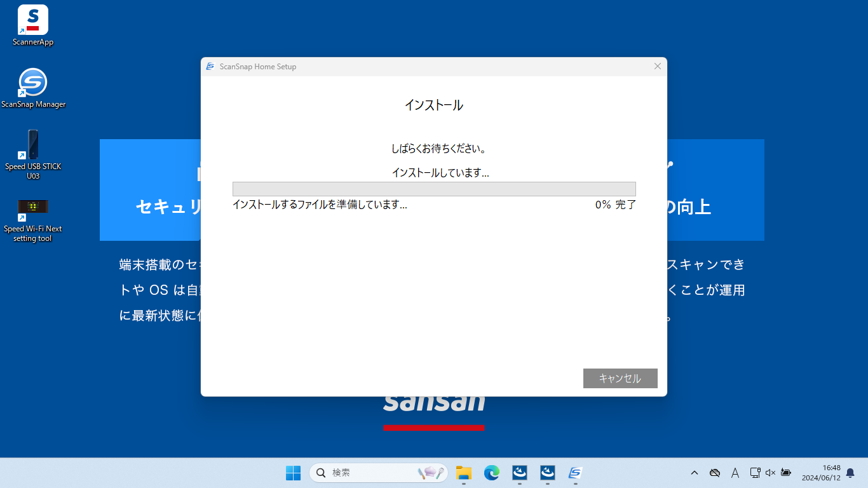The height and width of the screenshot is (488, 868).
Task: Click the インストールしています... status text
Action: point(440,173)
